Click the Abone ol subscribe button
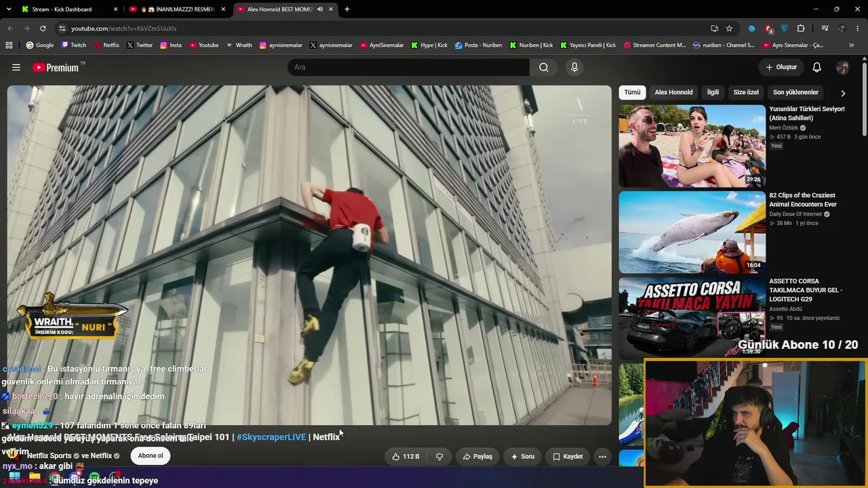This screenshot has height=488, width=868. (151, 456)
